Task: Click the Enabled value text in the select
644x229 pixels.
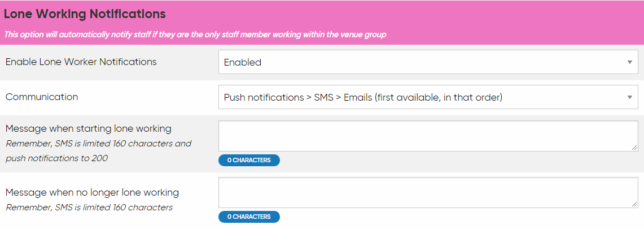Action: point(243,62)
